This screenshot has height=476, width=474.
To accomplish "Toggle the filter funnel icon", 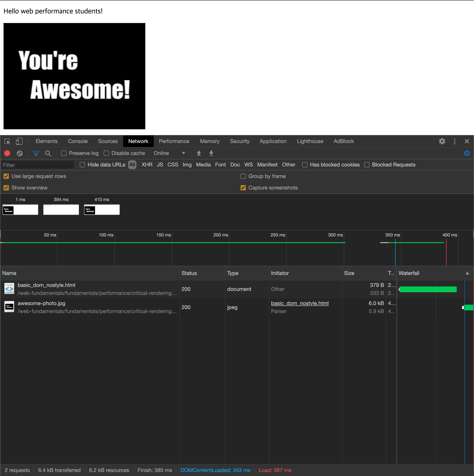I will pyautogui.click(x=36, y=153).
